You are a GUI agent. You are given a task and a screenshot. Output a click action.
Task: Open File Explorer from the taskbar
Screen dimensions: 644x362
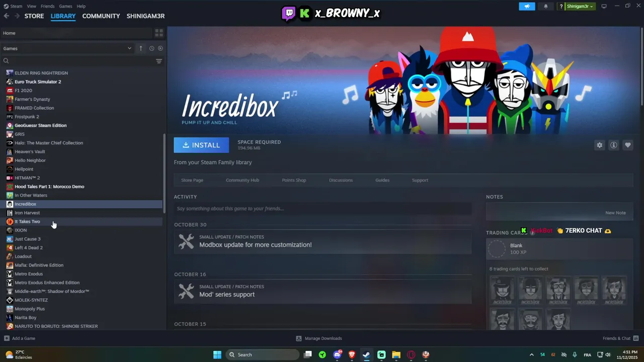[x=396, y=354]
